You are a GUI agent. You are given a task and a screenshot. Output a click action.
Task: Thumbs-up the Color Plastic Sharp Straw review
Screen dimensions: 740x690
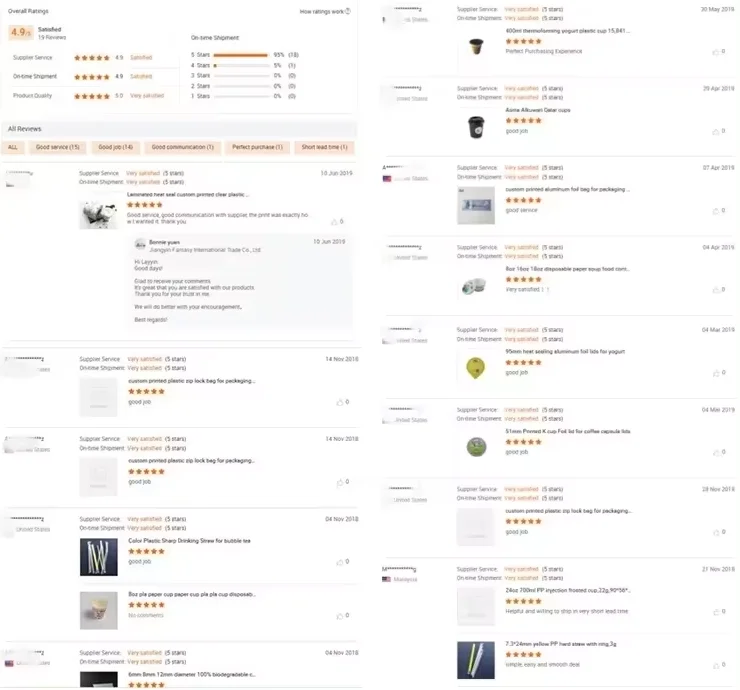pos(338,562)
